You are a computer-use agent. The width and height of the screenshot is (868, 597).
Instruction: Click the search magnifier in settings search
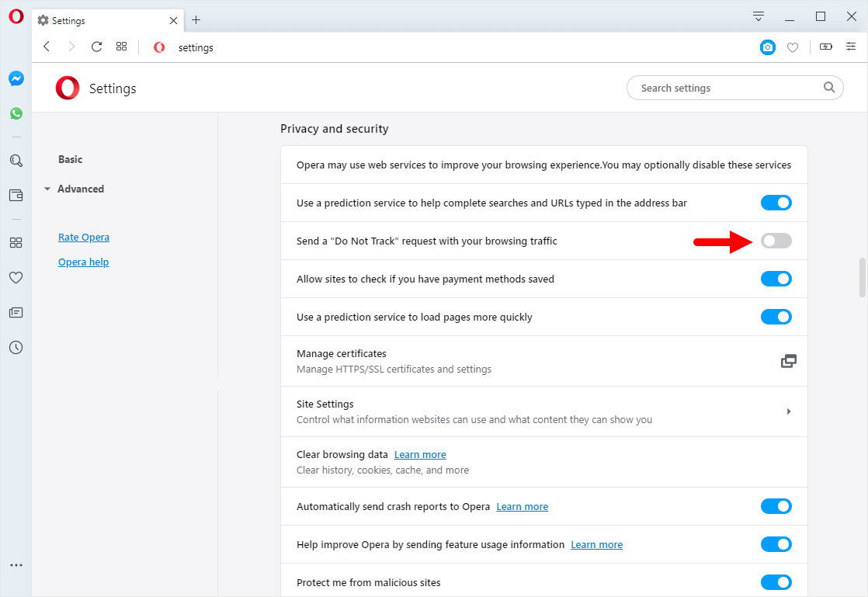(x=828, y=88)
